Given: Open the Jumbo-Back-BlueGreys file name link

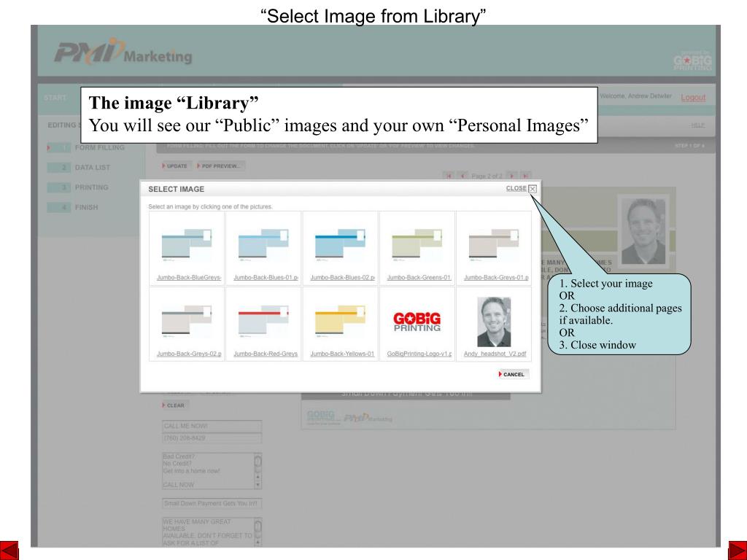Looking at the screenshot, I should [x=189, y=278].
